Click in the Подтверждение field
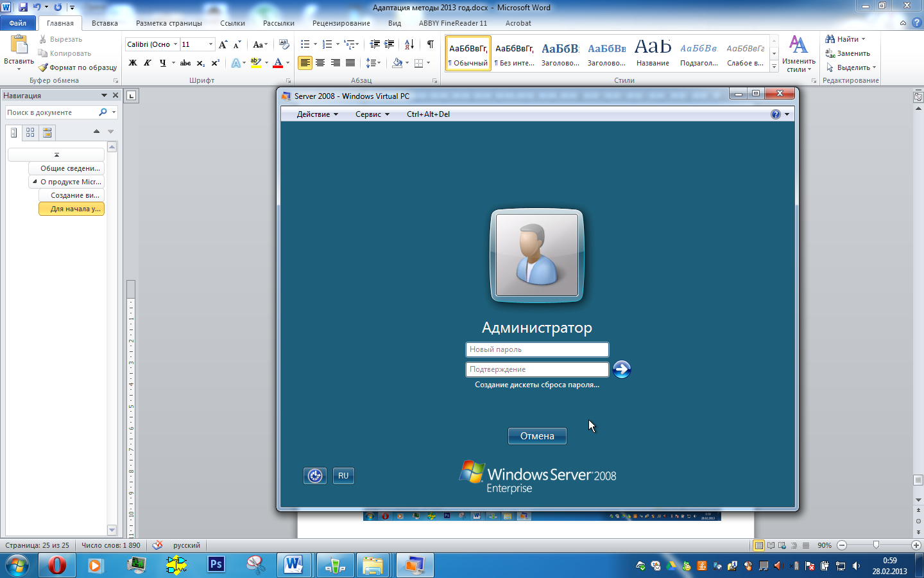Image resolution: width=924 pixels, height=578 pixels. [537, 369]
